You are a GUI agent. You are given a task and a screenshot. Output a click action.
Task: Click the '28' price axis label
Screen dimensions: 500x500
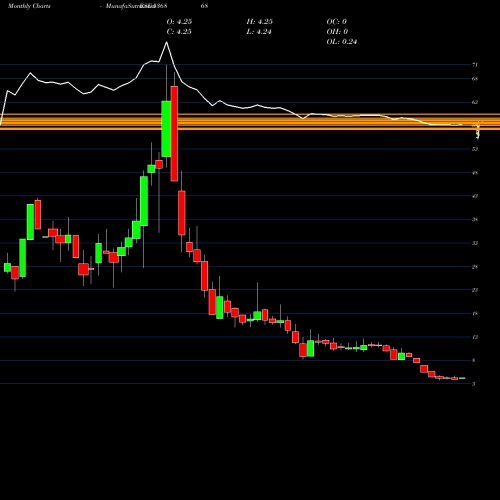(475, 267)
